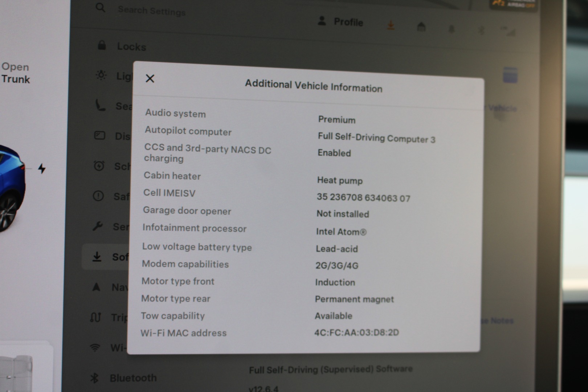This screenshot has width=588, height=392.
Task: Select the Trips icon in sidebar
Action: coord(95,317)
